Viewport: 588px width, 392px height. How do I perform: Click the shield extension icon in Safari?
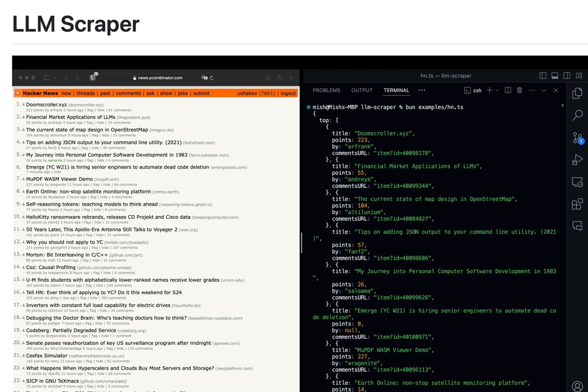coord(93,77)
